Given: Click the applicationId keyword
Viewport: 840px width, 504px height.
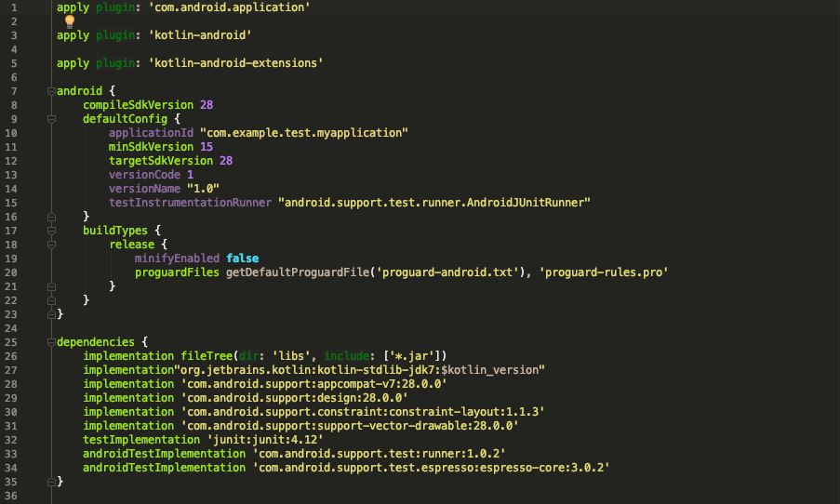Looking at the screenshot, I should pos(151,133).
